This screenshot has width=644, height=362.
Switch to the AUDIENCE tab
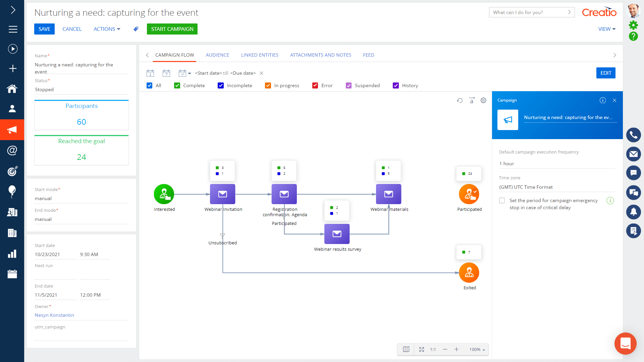click(x=217, y=55)
